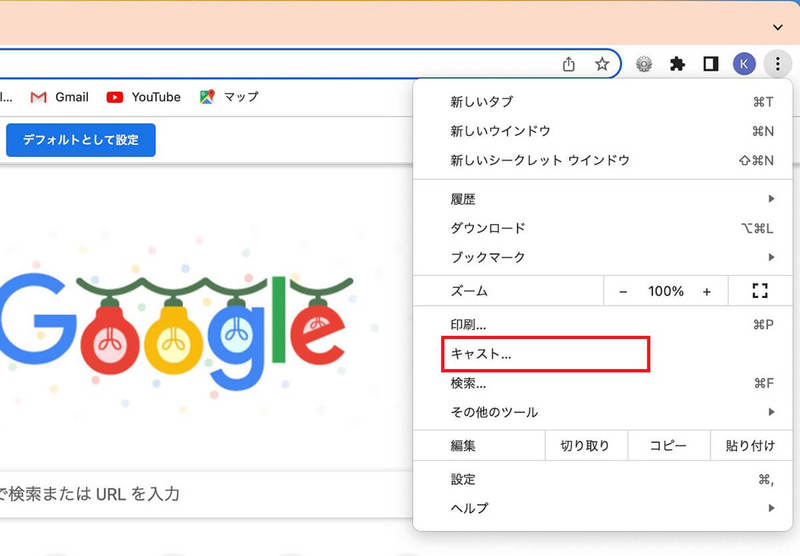Expand the 履歴 submenu
Image resolution: width=800 pixels, height=556 pixels.
[603, 199]
